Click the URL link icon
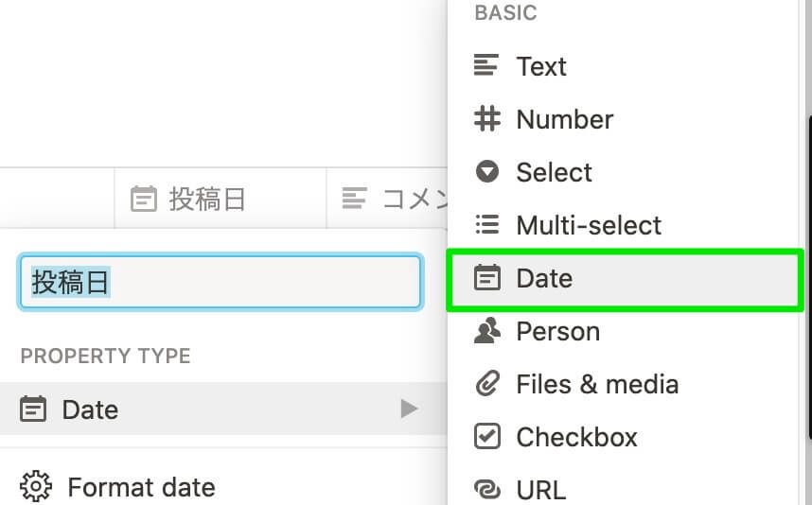The image size is (812, 505). (487, 489)
